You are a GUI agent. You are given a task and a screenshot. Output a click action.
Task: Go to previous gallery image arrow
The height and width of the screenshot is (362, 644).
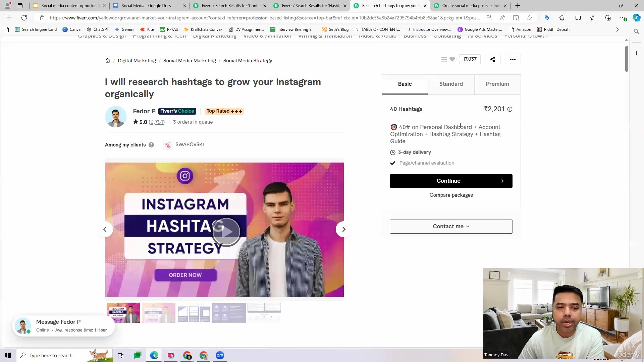(105, 229)
